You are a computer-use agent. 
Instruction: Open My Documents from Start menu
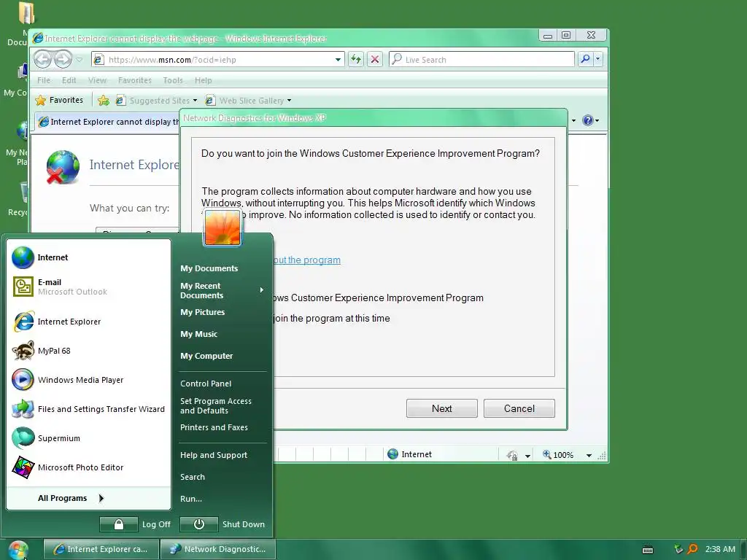pyautogui.click(x=209, y=268)
